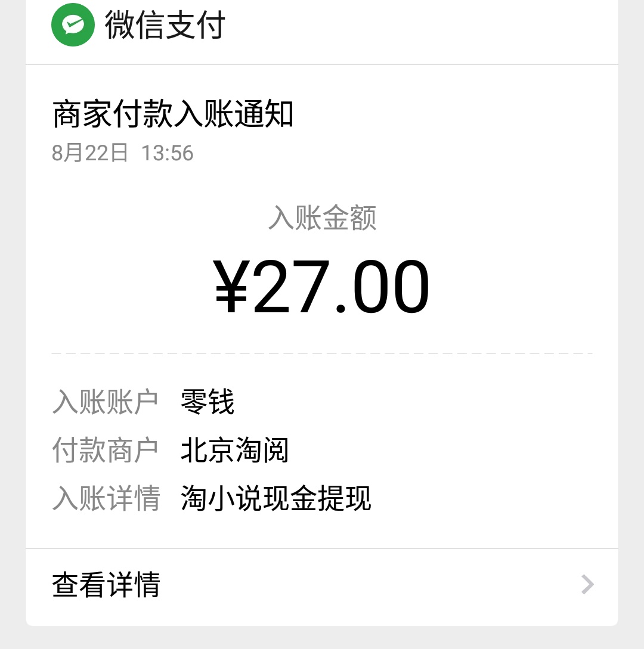Tap the 入账账户 field label
644x649 pixels.
pyautogui.click(x=105, y=402)
